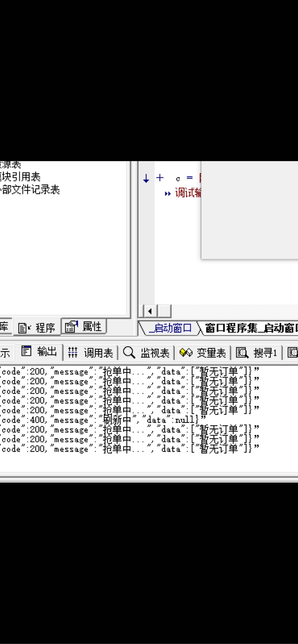Click the 调试输出 command in code
This screenshot has width=298, height=644.
pos(188,193)
